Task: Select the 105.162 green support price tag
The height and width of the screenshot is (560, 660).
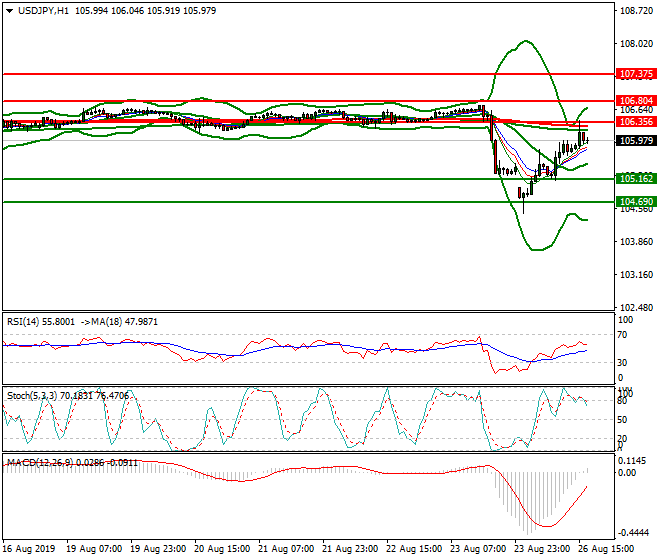Action: click(636, 179)
